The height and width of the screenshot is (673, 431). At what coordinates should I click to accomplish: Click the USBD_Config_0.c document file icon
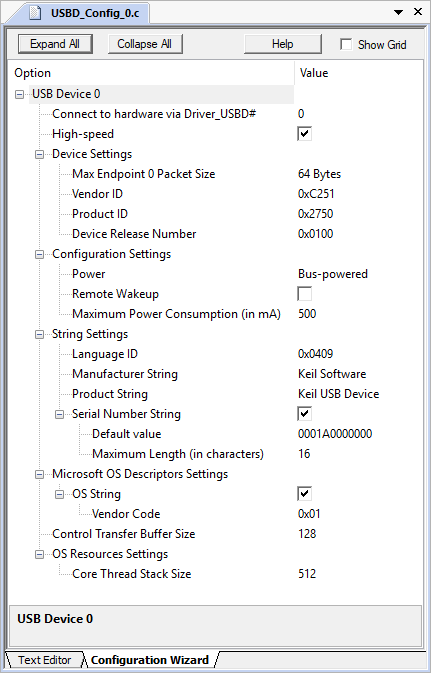(35, 12)
